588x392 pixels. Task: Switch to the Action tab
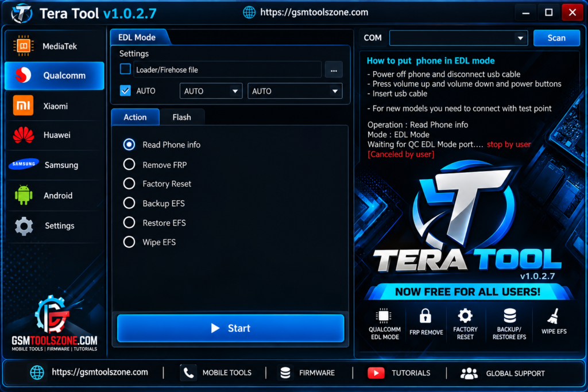tap(136, 117)
